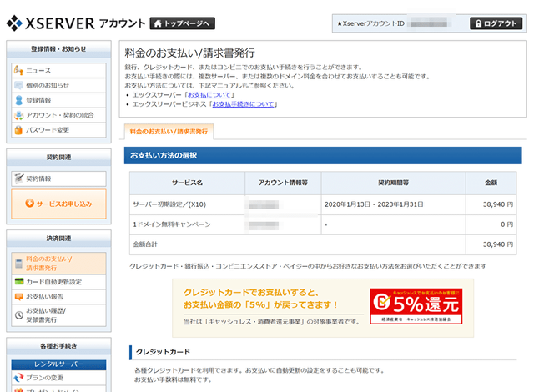Click the 各種お手続き sidebar section header
Screen dimensions: 534x392
point(58,346)
